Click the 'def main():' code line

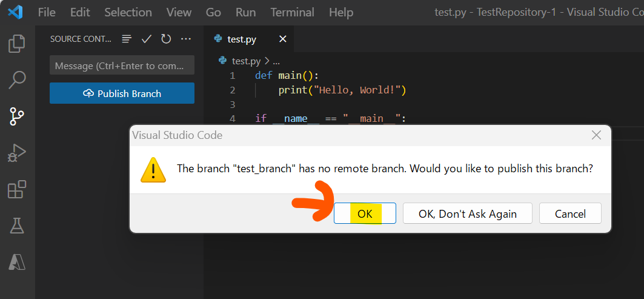(x=287, y=76)
